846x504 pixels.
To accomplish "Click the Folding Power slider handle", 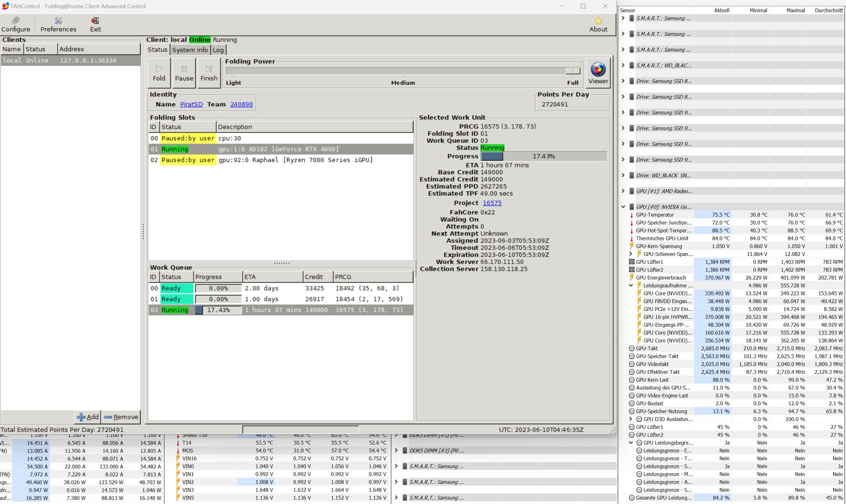I will coord(573,71).
